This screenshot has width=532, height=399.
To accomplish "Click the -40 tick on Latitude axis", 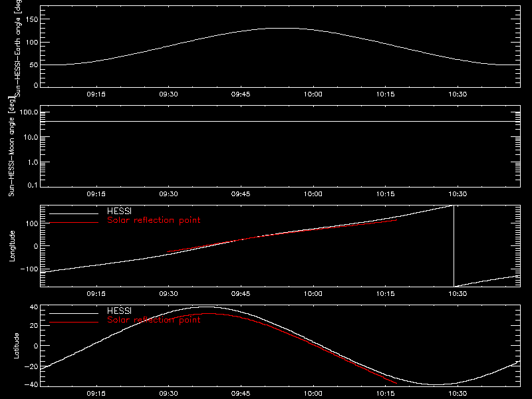I will (31, 385).
